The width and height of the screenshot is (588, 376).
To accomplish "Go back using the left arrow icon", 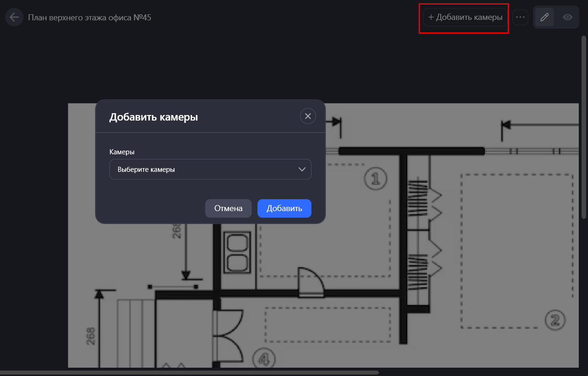I will 14,18.
